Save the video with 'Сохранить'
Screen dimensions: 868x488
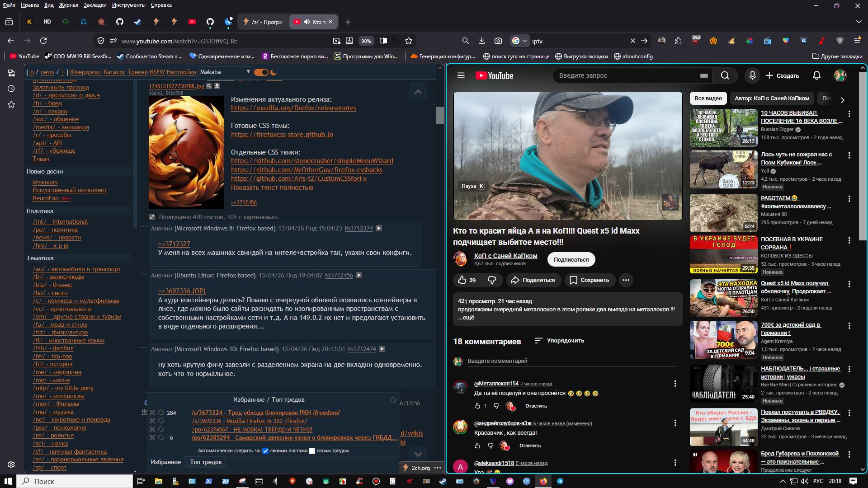pyautogui.click(x=590, y=280)
